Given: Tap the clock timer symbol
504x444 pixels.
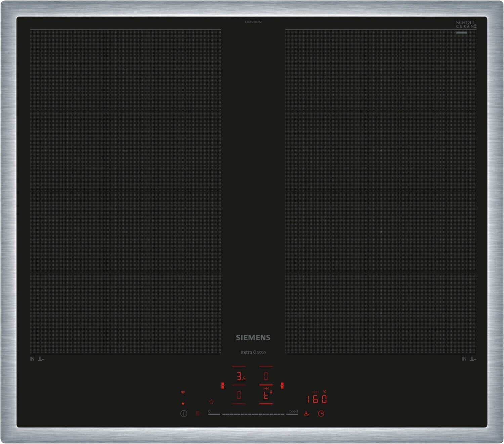Looking at the screenshot, I should (x=321, y=414).
